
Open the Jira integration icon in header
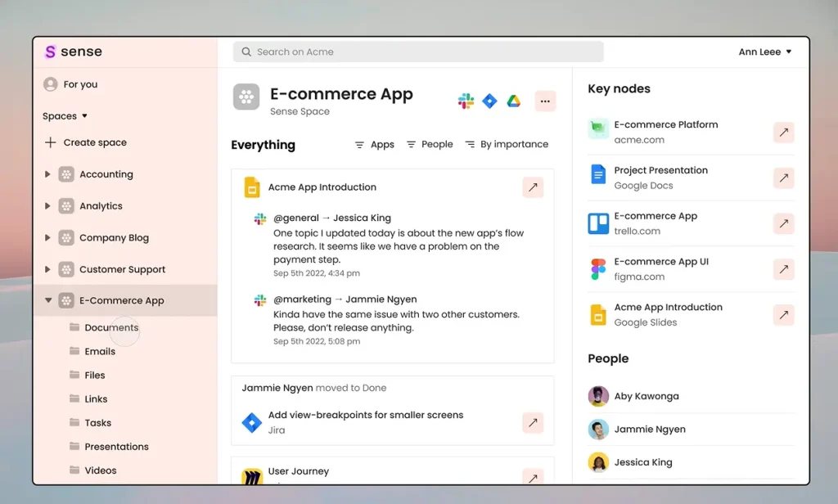click(489, 101)
